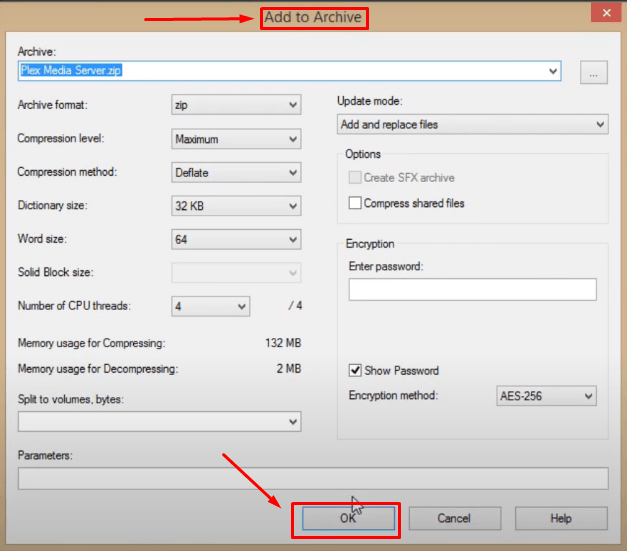Screen dimensions: 627x551
Task: Click the Cancel button
Action: pyautogui.click(x=455, y=519)
